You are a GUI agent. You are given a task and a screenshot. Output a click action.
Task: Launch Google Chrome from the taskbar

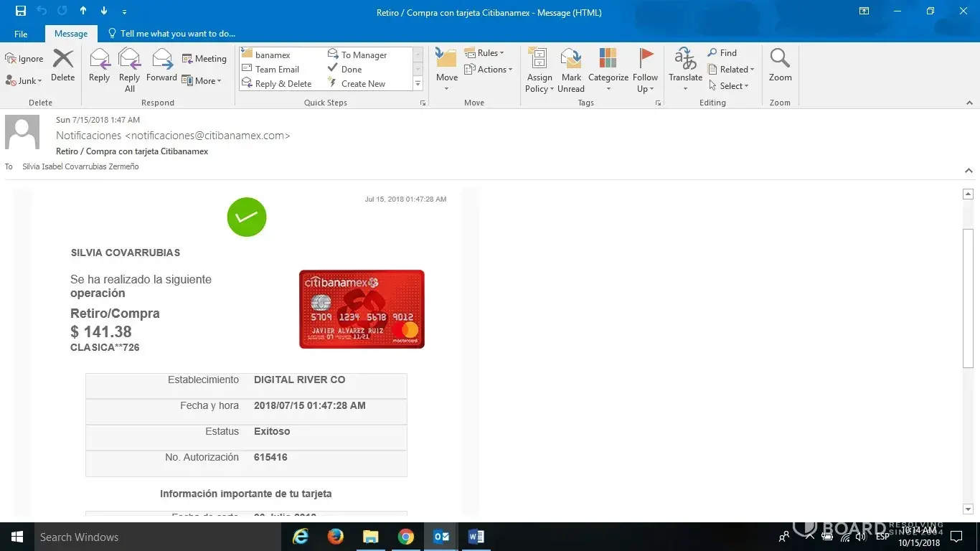(x=406, y=537)
